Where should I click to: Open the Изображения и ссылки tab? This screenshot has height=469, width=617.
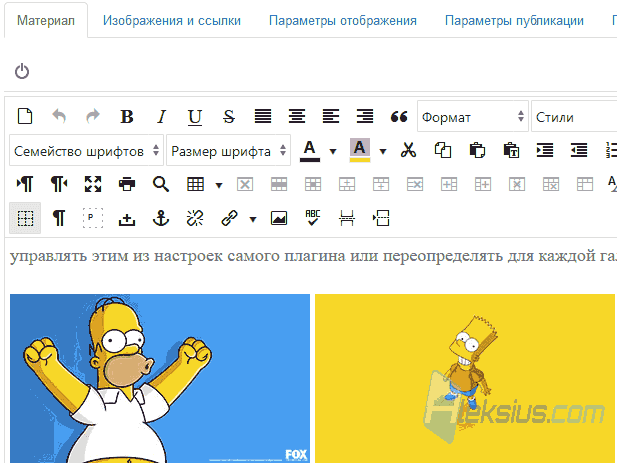[x=172, y=20]
